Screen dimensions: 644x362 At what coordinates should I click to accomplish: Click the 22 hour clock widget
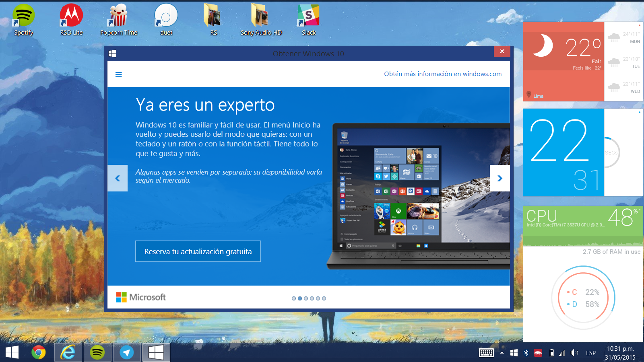pyautogui.click(x=563, y=152)
